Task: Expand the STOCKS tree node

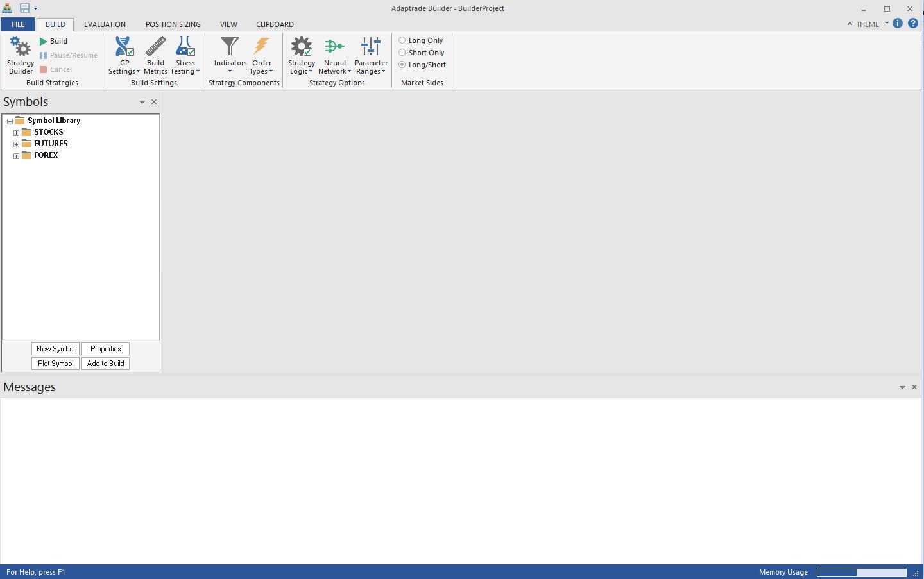Action: 16,133
